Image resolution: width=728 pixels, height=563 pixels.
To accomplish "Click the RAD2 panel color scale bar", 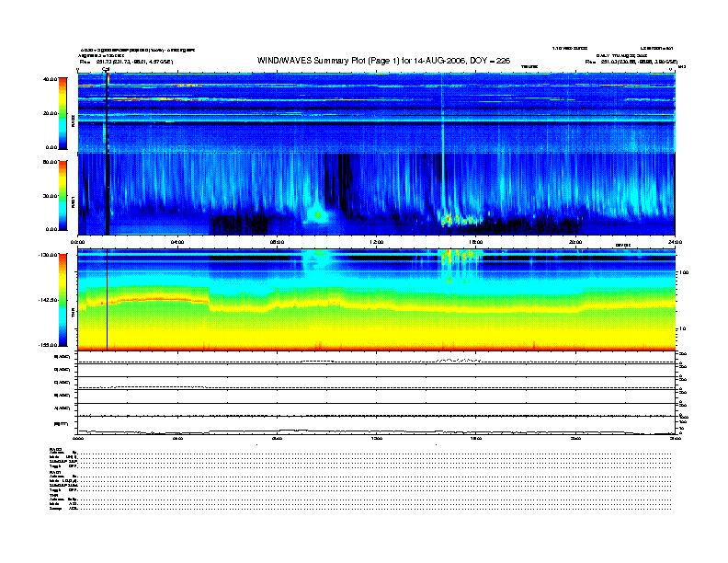I will (x=63, y=113).
